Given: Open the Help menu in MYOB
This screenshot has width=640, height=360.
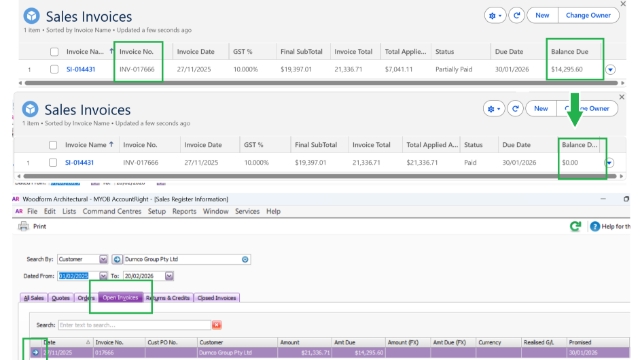Looking at the screenshot, I should [273, 211].
